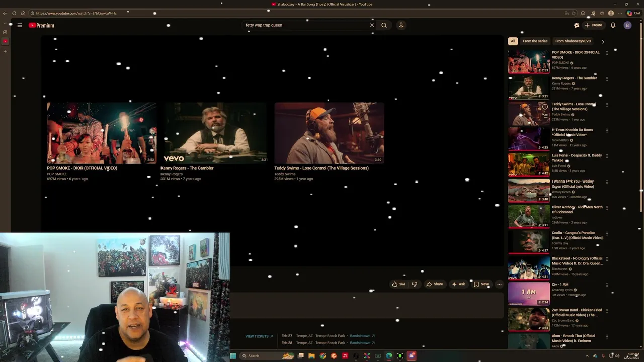Viewport: 644px width, 362px height.
Task: Add Teddy Swims video to Watch Later clock
Action: click(545, 107)
